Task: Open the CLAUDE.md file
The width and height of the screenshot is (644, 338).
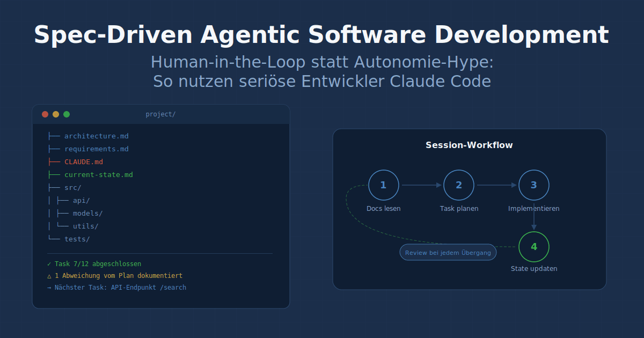Action: (84, 162)
